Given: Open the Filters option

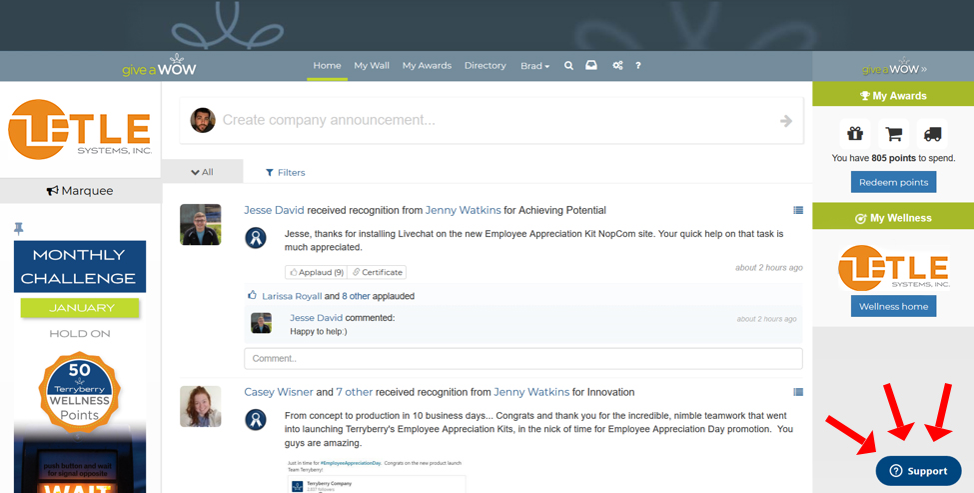Looking at the screenshot, I should point(285,173).
